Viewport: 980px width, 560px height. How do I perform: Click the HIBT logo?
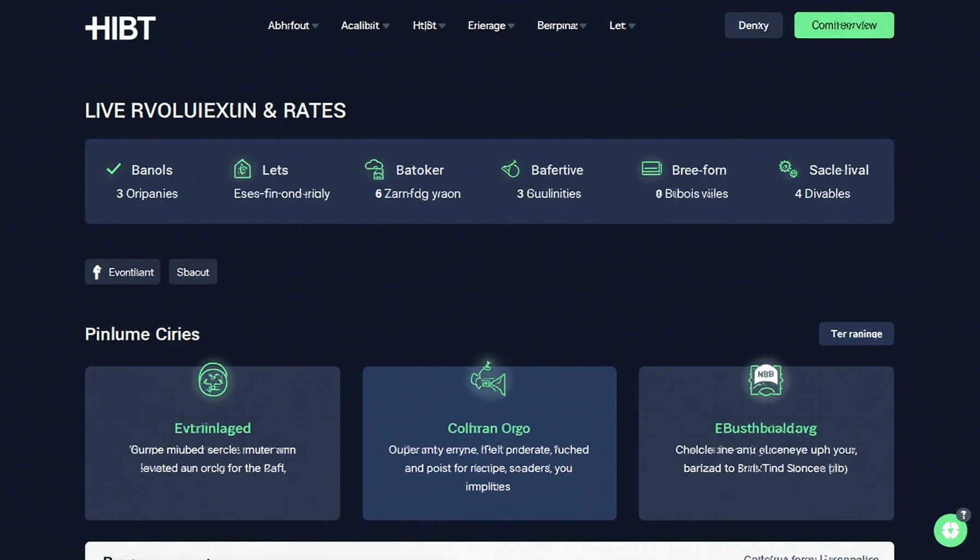coord(120,28)
